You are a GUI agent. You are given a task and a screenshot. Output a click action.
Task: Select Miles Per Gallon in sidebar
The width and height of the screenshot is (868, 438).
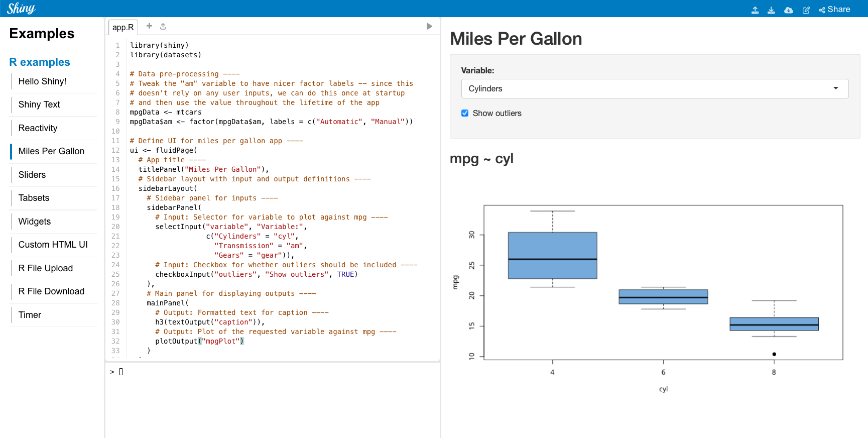click(x=51, y=151)
